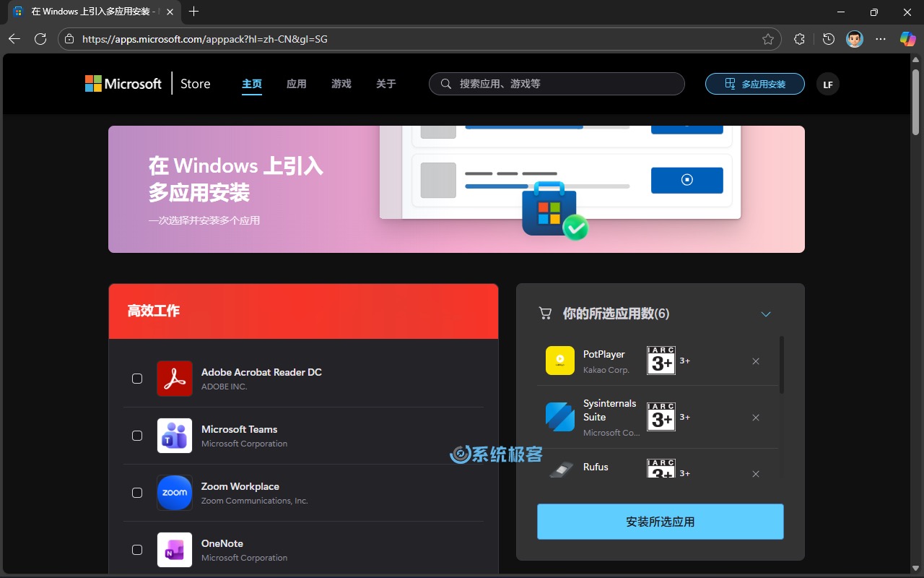
Task: Check the Zoom Workplace checkbox
Action: 137,492
